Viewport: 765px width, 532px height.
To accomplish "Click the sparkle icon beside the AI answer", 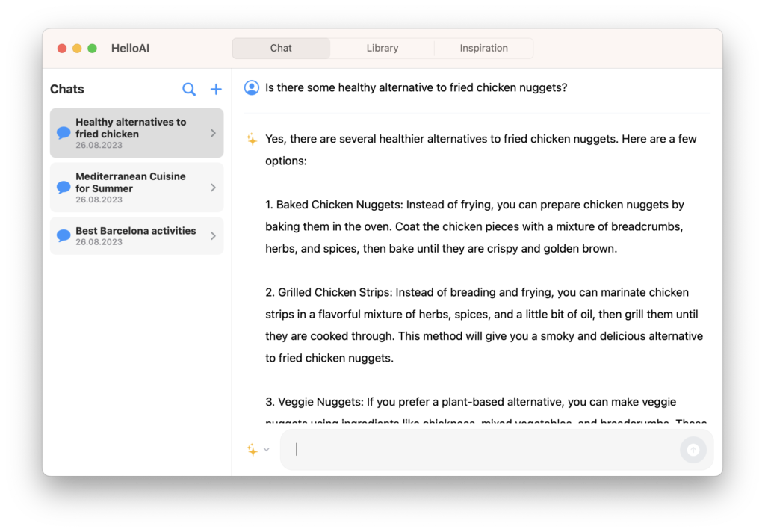I will pos(252,139).
